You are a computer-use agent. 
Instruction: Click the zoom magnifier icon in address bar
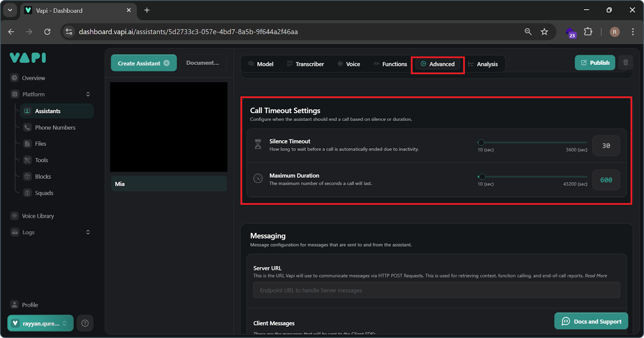tap(528, 32)
